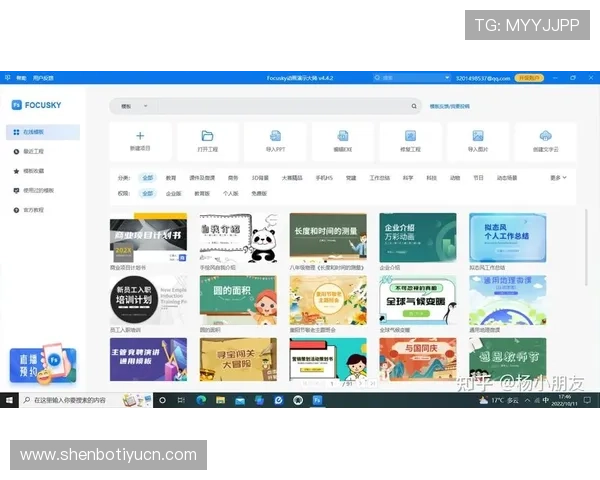Click the Cortana circle icon on taskbar
The height and width of the screenshot is (480, 600).
pos(162,400)
